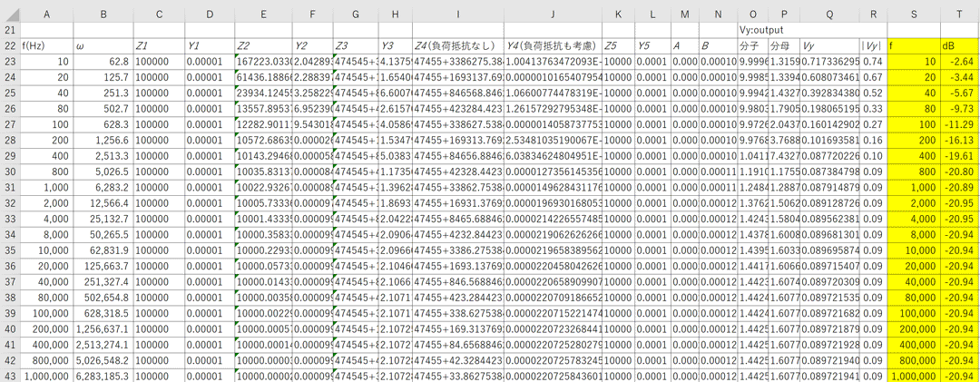Click the 'Z1' header cell
980x382 pixels.
pyautogui.click(x=159, y=46)
